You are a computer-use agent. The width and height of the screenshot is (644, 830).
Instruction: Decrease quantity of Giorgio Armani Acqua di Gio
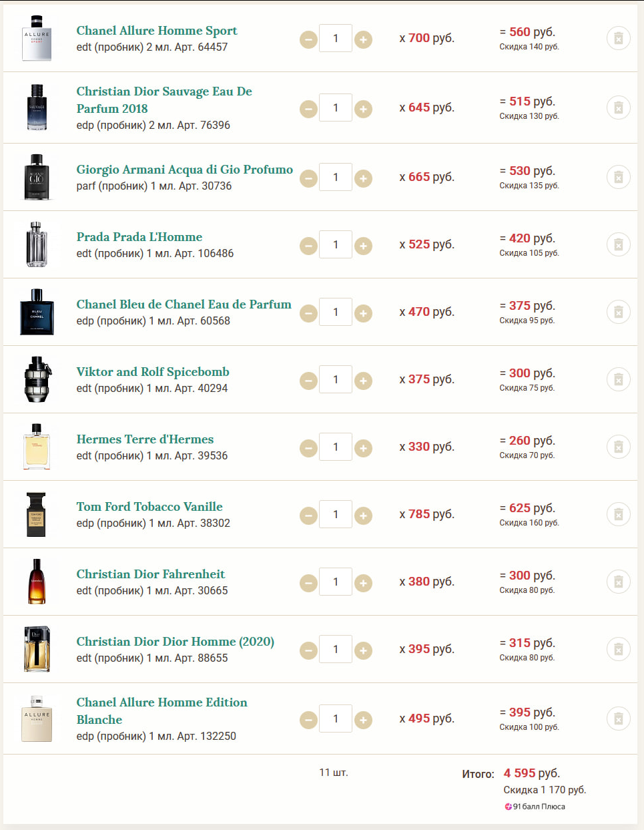(x=308, y=178)
